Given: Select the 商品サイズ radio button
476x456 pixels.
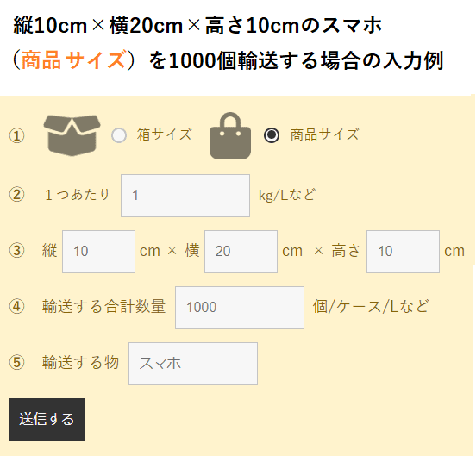Looking at the screenshot, I should pyautogui.click(x=272, y=135).
